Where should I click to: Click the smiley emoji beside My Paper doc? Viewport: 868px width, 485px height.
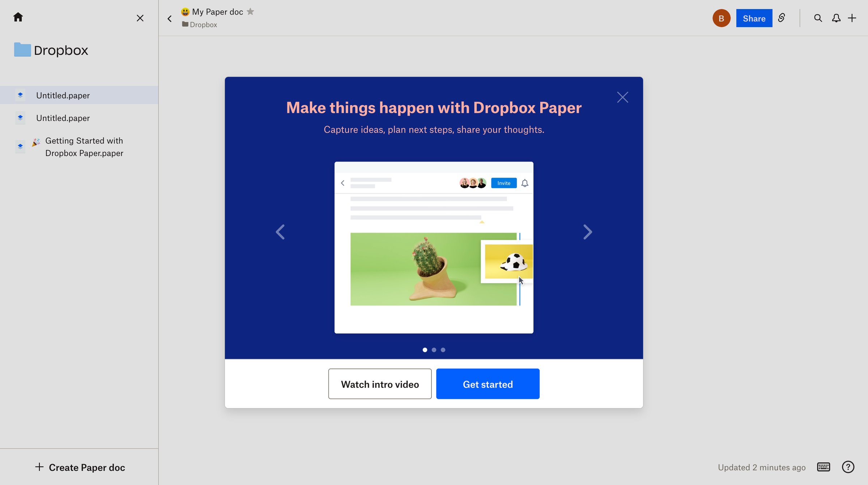tap(185, 12)
